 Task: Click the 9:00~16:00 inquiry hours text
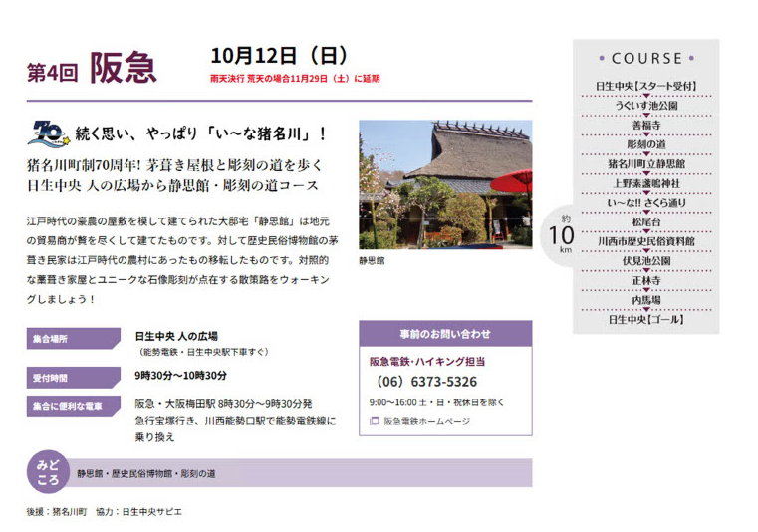coord(437,402)
